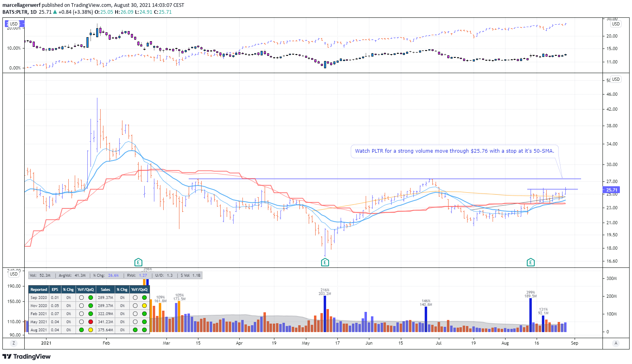Open the USD label on the top pane right axis
632x364 pixels.
tap(616, 24)
